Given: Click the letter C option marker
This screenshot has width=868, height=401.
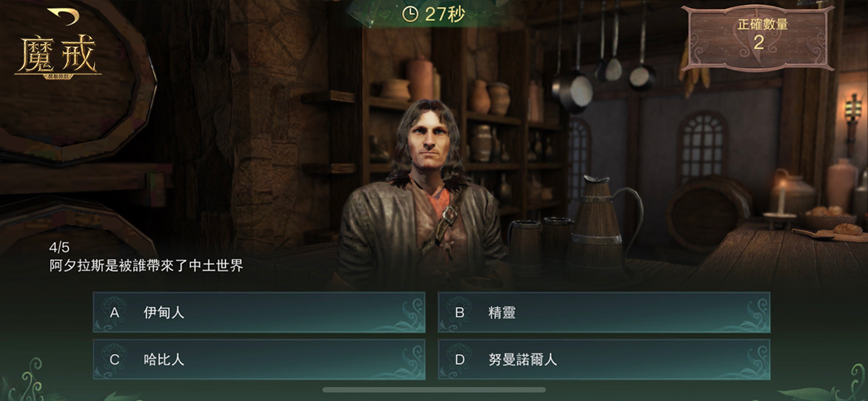Looking at the screenshot, I should [114, 360].
